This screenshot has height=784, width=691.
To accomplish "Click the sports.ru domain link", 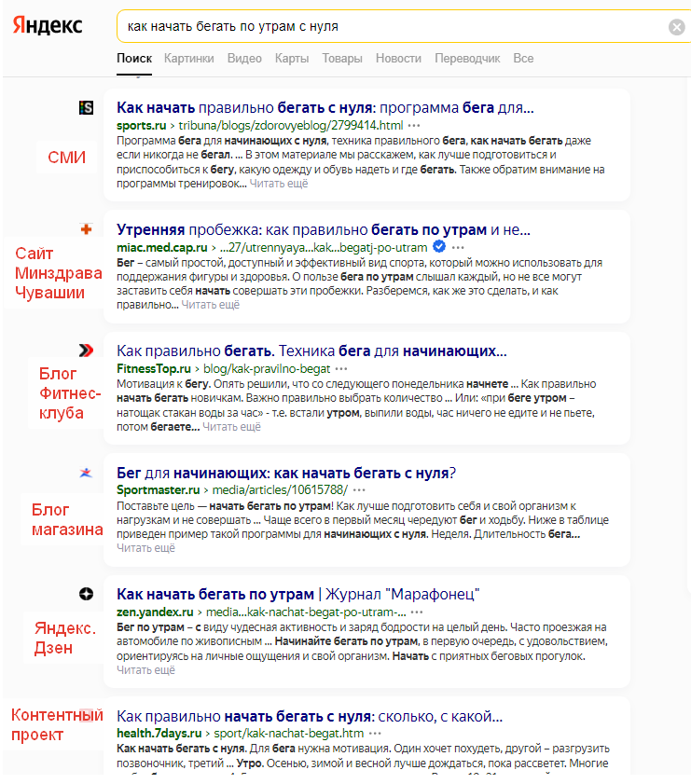I will [x=141, y=126].
